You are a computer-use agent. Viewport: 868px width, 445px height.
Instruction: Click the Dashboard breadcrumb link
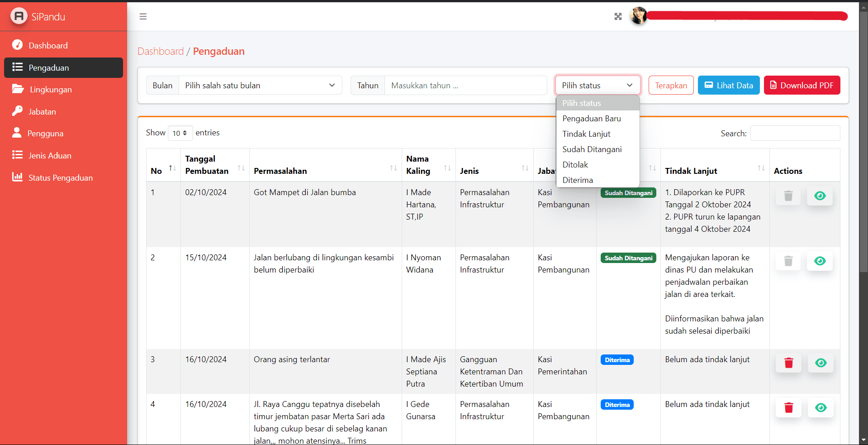161,51
